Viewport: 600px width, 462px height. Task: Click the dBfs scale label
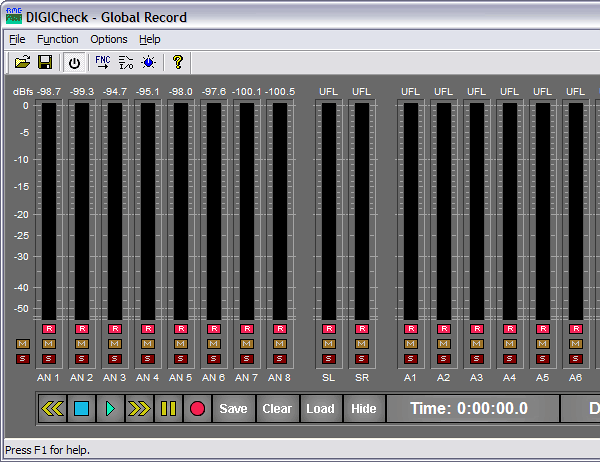(23, 92)
